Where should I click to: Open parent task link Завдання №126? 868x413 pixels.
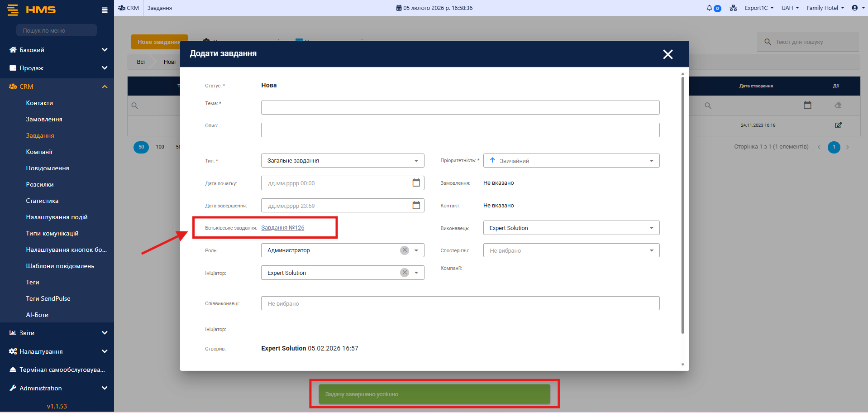click(282, 228)
